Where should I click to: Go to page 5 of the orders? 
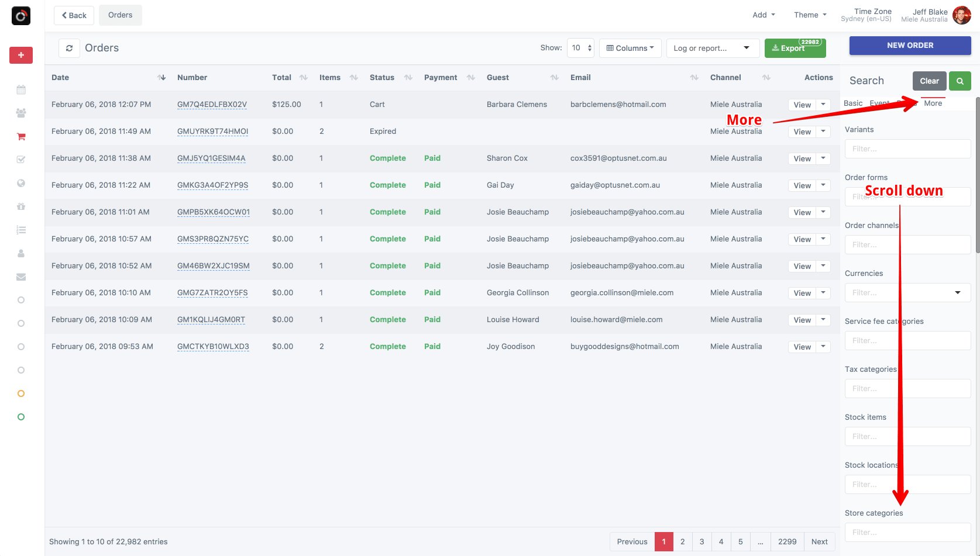tap(741, 541)
